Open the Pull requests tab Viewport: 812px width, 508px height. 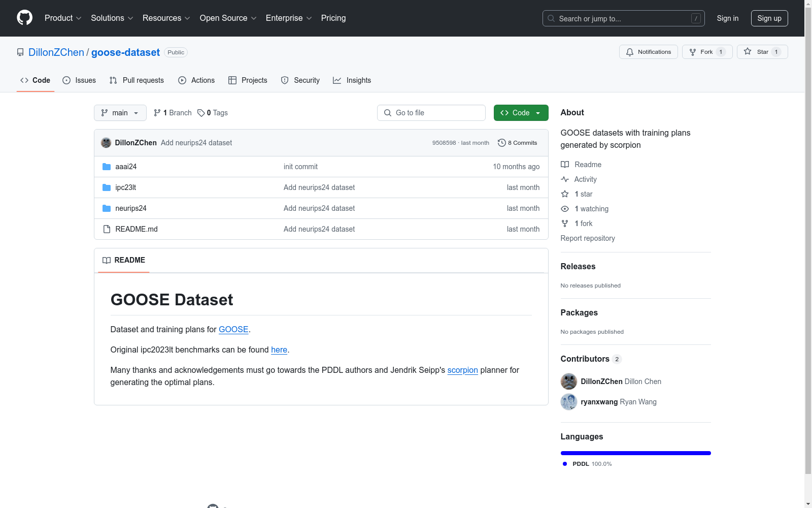tap(137, 80)
